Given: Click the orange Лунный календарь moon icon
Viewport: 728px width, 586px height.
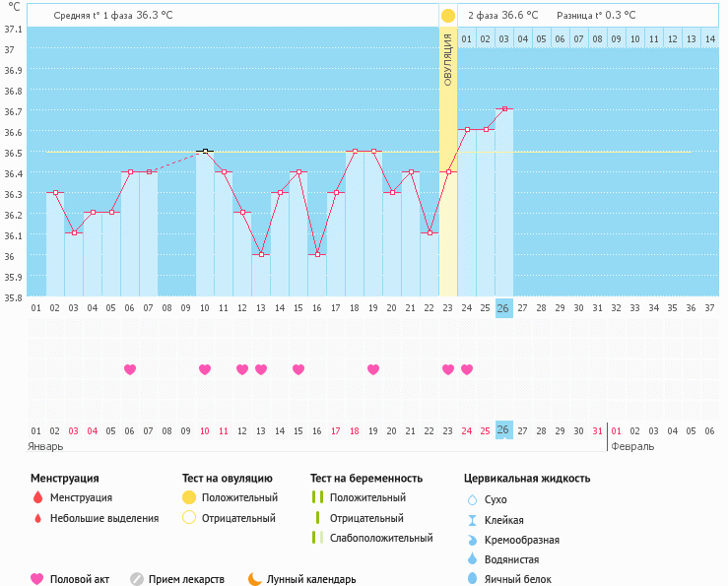Looking at the screenshot, I should pyautogui.click(x=255, y=579).
